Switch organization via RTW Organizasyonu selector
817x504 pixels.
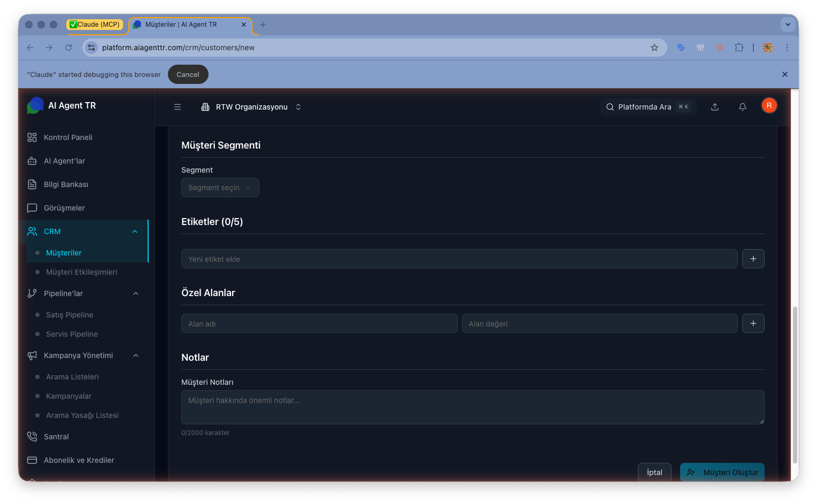(251, 107)
